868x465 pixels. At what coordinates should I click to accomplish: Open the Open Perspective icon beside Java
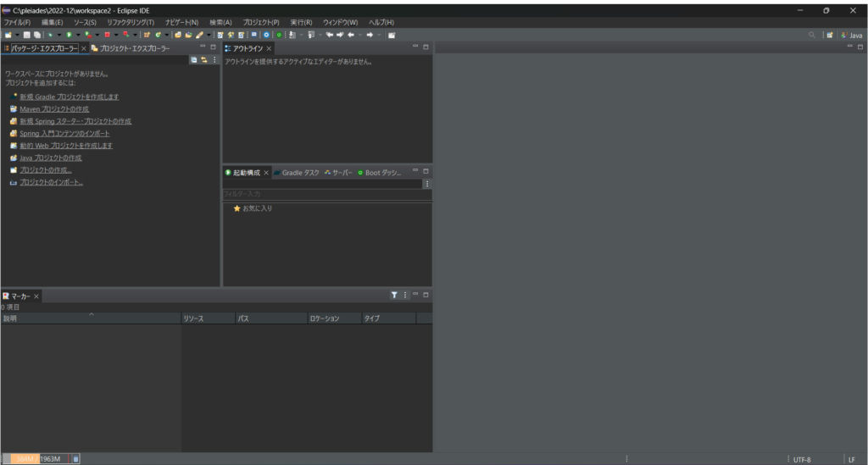point(830,35)
